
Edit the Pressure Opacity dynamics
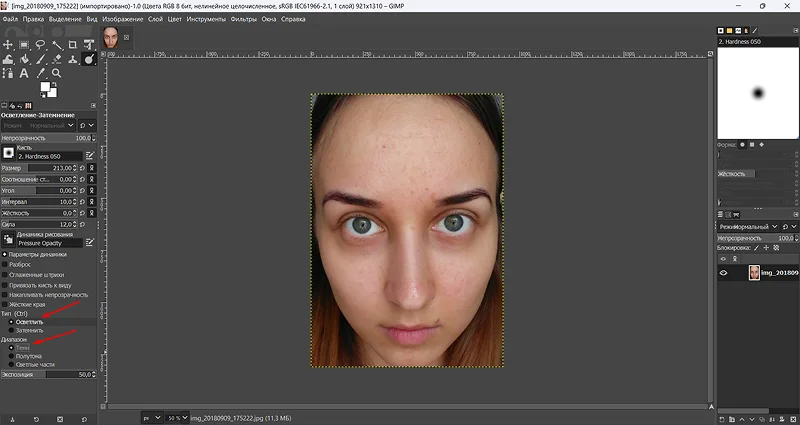click(x=90, y=242)
